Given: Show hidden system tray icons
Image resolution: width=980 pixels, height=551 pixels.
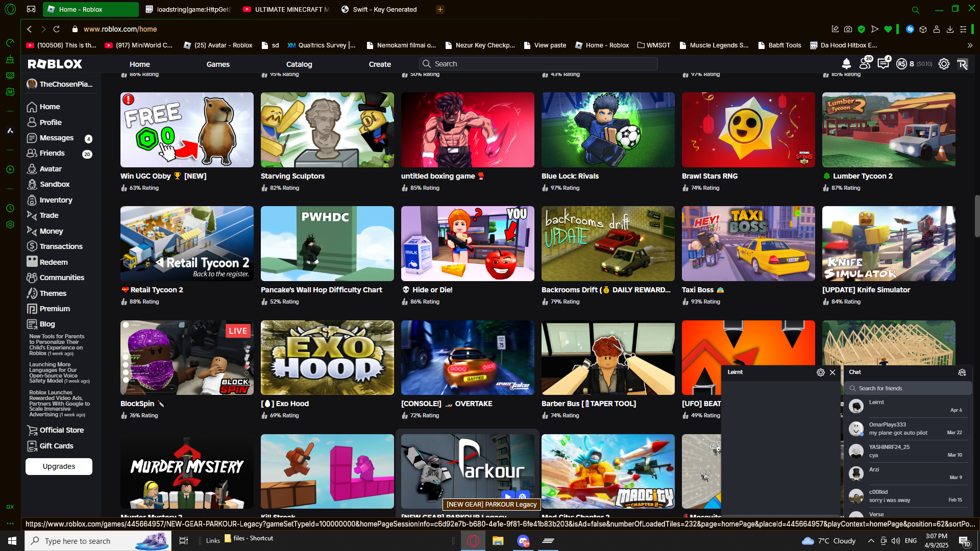Looking at the screenshot, I should (871, 541).
